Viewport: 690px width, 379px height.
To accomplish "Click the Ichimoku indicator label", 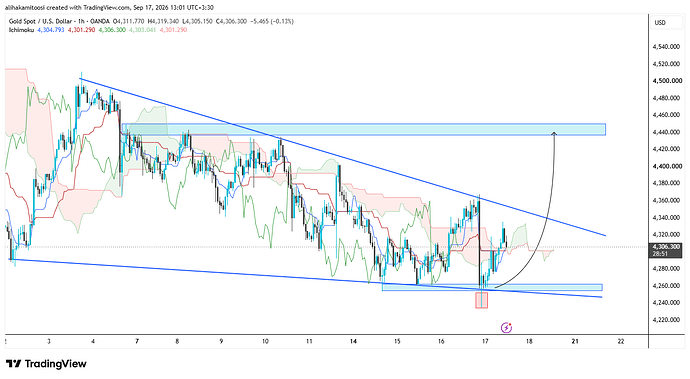I will pos(21,30).
